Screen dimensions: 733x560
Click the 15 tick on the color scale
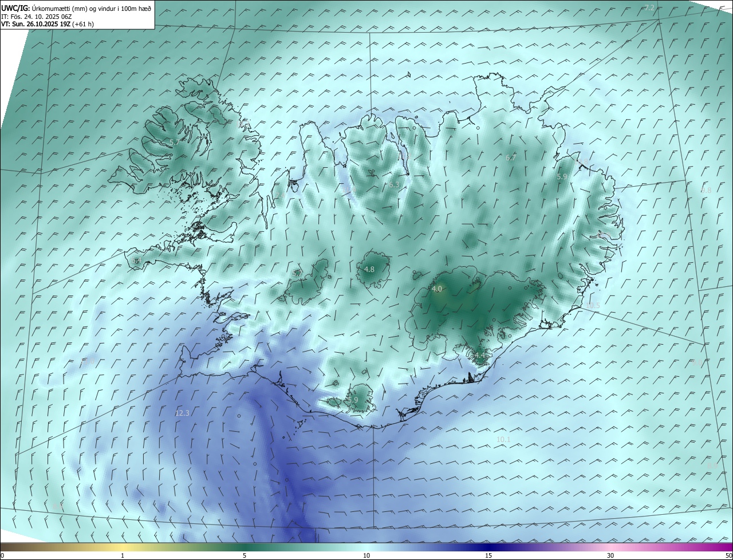[x=488, y=555]
